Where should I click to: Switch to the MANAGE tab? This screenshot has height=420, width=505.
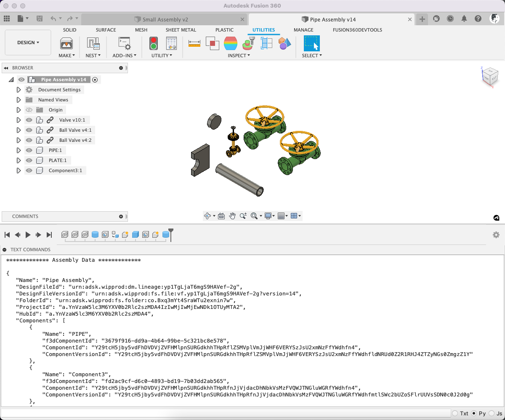(x=303, y=30)
